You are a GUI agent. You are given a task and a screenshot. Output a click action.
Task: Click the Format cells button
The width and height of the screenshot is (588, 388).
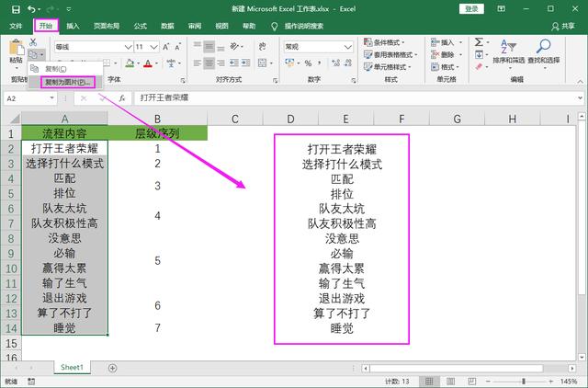pos(445,67)
